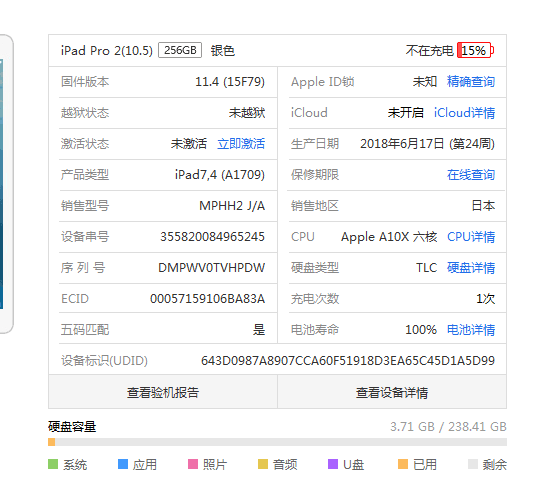Click the 查看设备详情 button
Viewport: 548px width, 485px height.
point(392,392)
